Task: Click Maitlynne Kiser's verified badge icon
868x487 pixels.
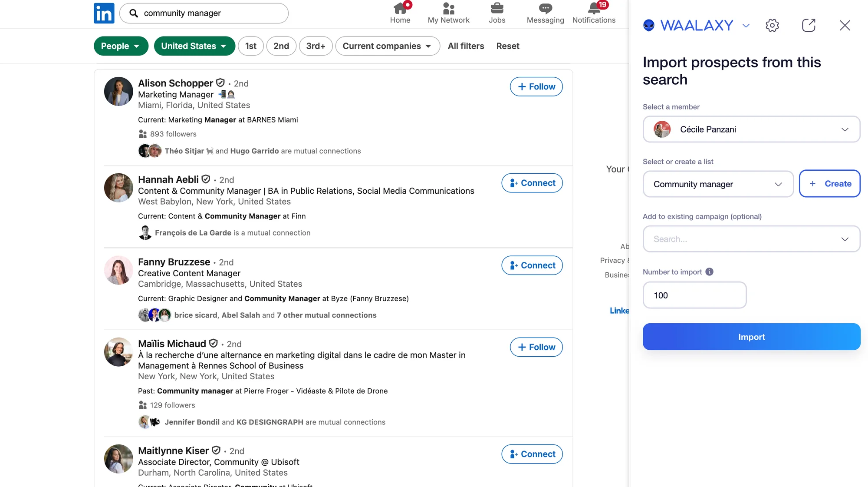Action: click(x=216, y=450)
